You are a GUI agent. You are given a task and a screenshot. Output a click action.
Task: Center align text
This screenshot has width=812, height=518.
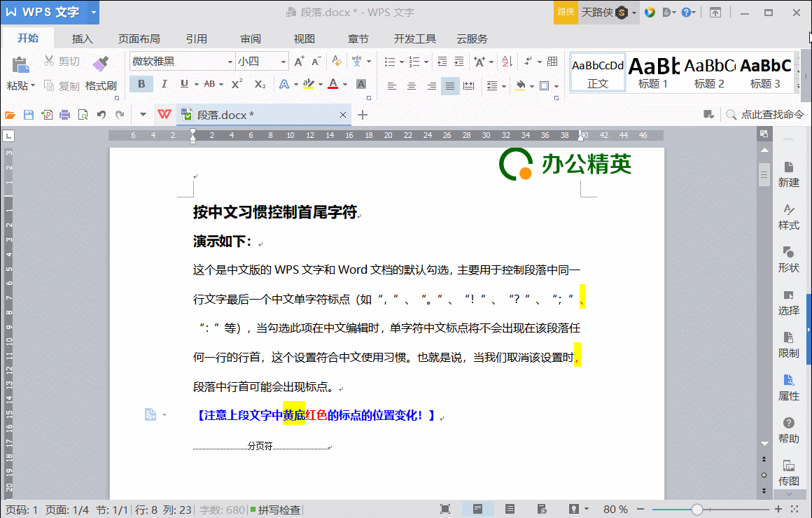(x=412, y=85)
